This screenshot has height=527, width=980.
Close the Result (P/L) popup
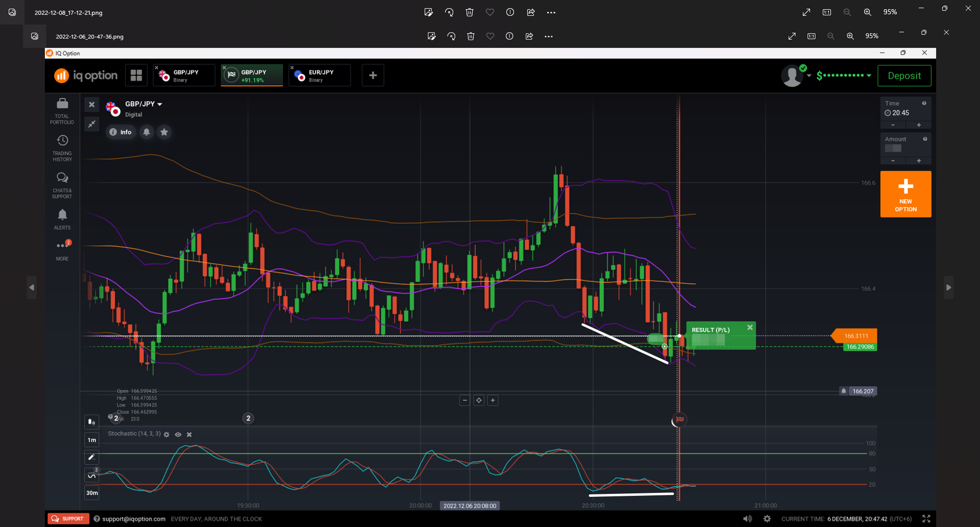[x=750, y=328]
